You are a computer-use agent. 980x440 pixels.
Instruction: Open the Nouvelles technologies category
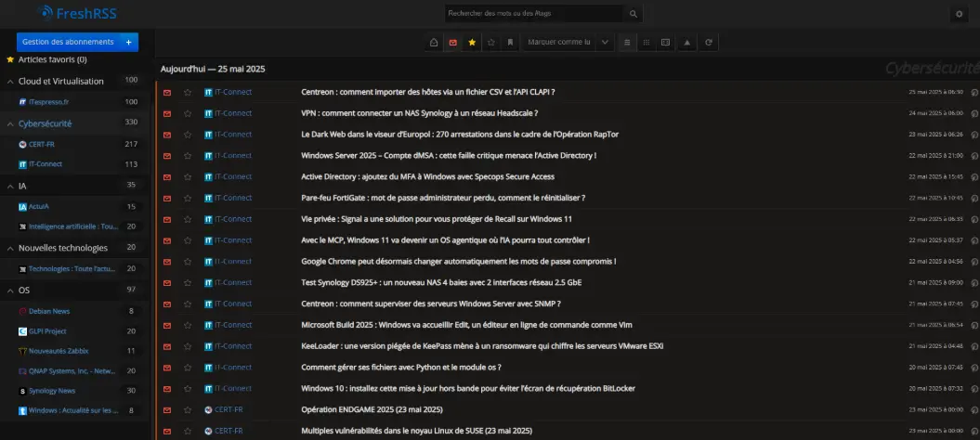point(63,248)
